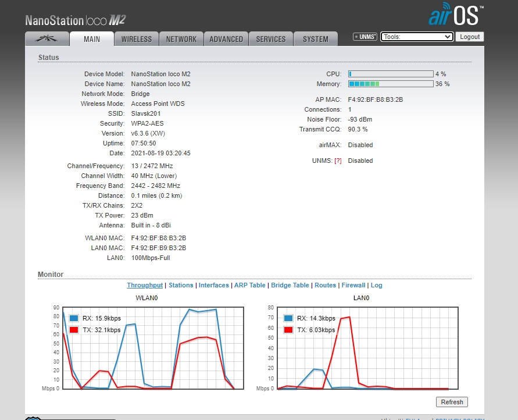518x420 pixels.
Task: Click the Transmit CCQ value 90.3 %
Action: tap(358, 130)
